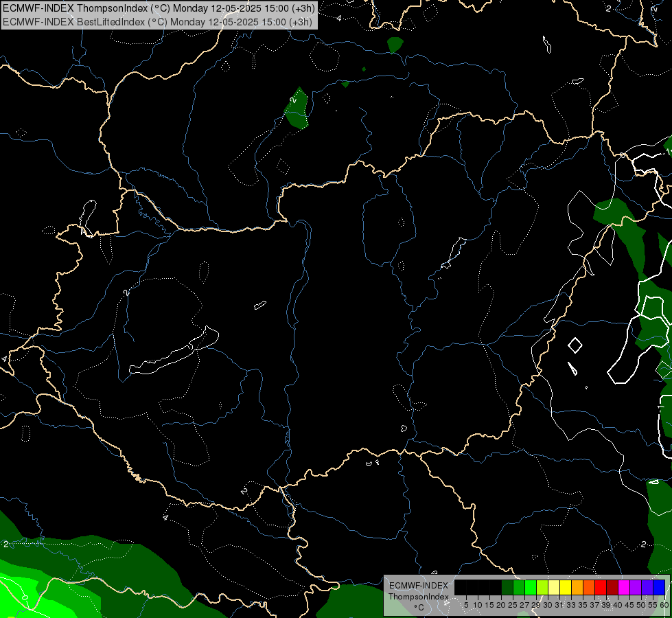The image size is (672, 618).
Task: Pick the bright green 27–29 legend swatch
Action: point(531,587)
